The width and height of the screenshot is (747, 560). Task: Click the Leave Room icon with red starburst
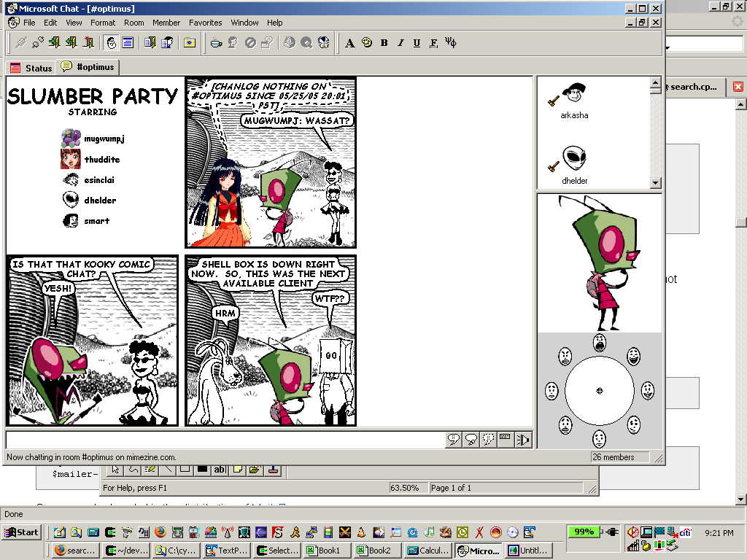coord(88,43)
